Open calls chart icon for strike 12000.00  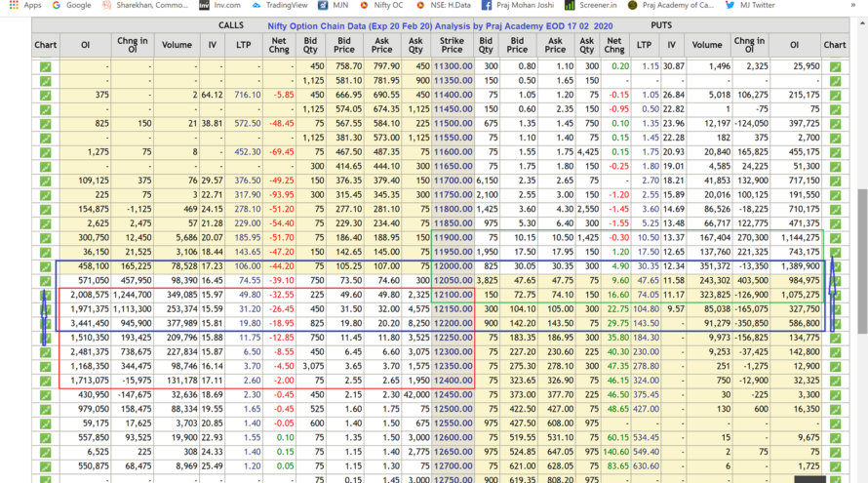(x=46, y=266)
